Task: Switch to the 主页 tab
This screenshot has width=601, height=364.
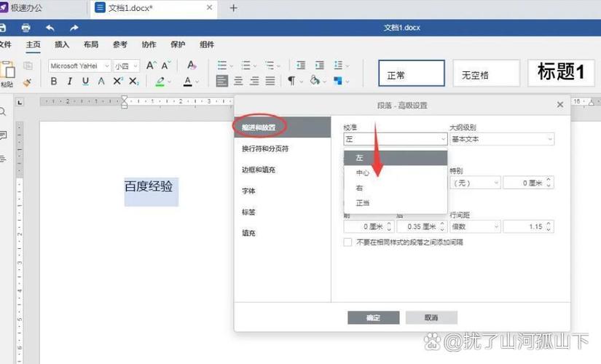Action: pos(33,44)
